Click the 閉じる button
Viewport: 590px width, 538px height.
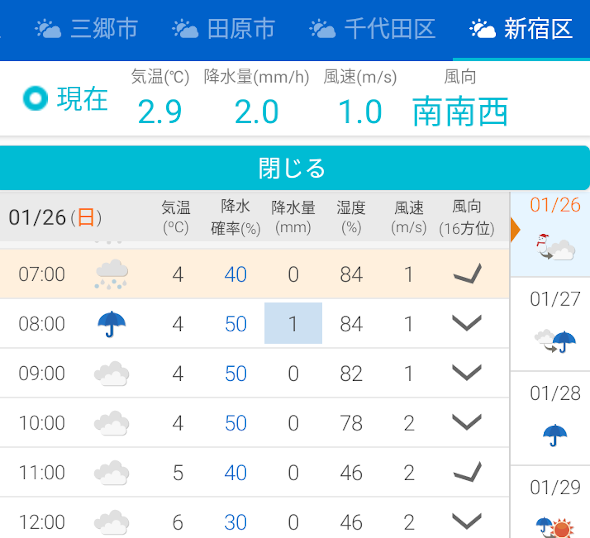294,168
